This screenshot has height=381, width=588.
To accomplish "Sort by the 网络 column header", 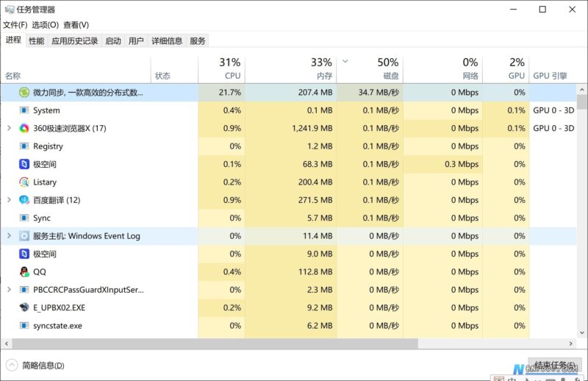I will (443, 69).
